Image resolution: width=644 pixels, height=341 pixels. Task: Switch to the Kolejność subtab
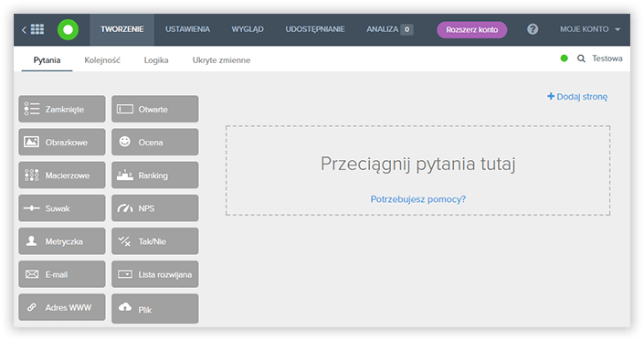tap(102, 60)
